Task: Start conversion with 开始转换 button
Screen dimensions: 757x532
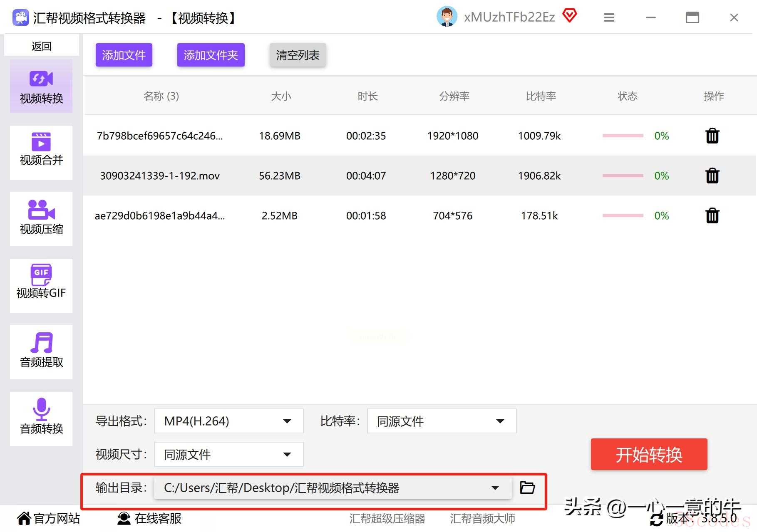Action: [x=649, y=454]
